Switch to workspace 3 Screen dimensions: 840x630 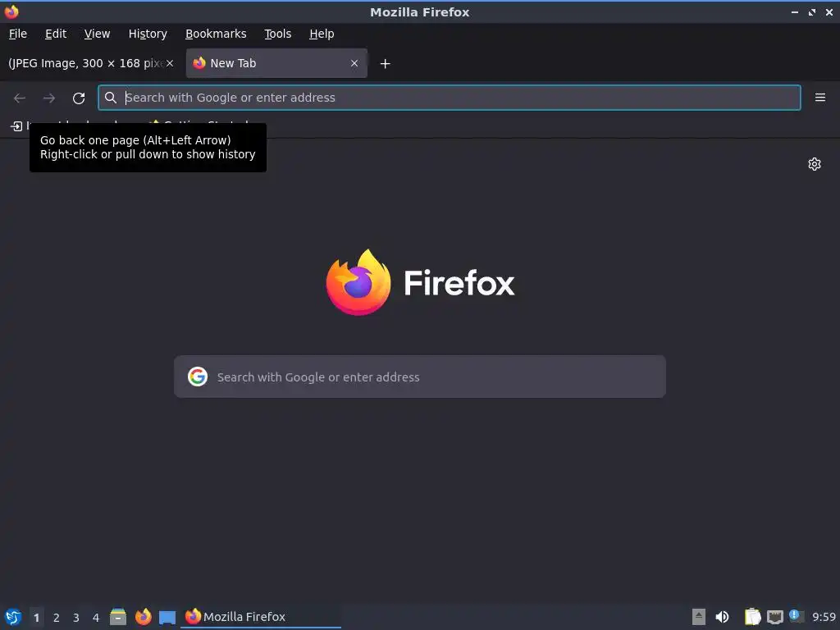[x=76, y=618]
